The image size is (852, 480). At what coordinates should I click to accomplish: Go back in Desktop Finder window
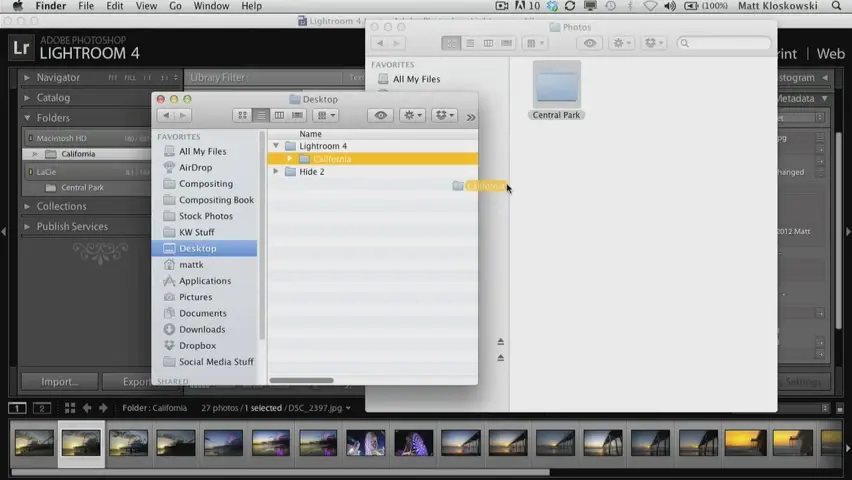point(166,115)
